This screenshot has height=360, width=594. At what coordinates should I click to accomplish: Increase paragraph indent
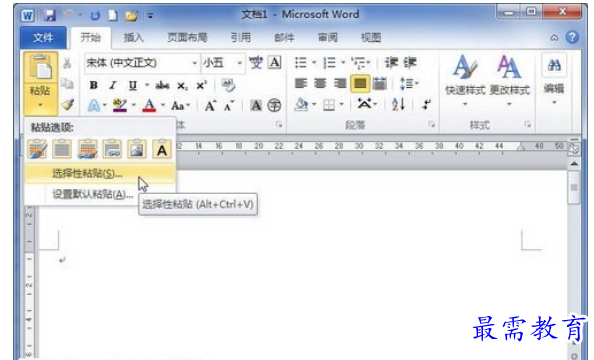(410, 63)
